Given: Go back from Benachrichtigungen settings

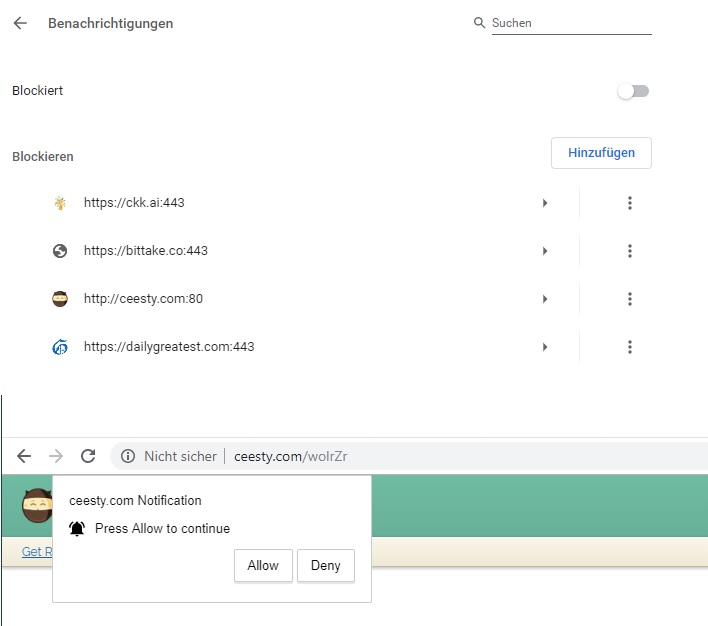Looking at the screenshot, I should 20,23.
